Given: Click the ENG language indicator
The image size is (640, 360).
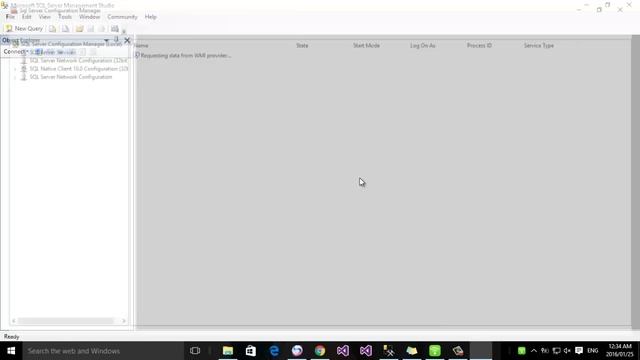Looking at the screenshot, I should pyautogui.click(x=593, y=351).
